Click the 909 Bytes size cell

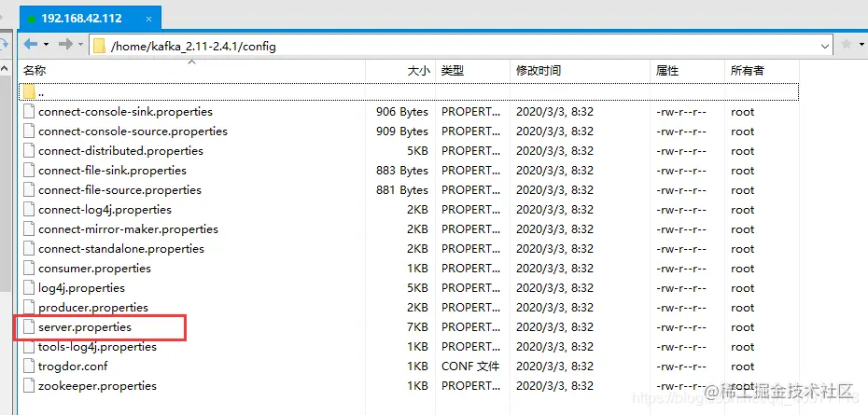click(x=402, y=131)
